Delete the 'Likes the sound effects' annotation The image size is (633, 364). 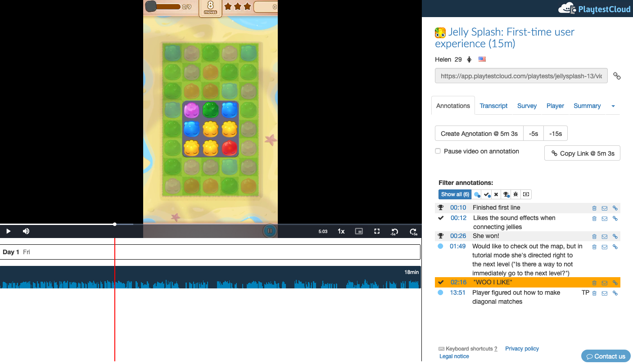tap(594, 219)
